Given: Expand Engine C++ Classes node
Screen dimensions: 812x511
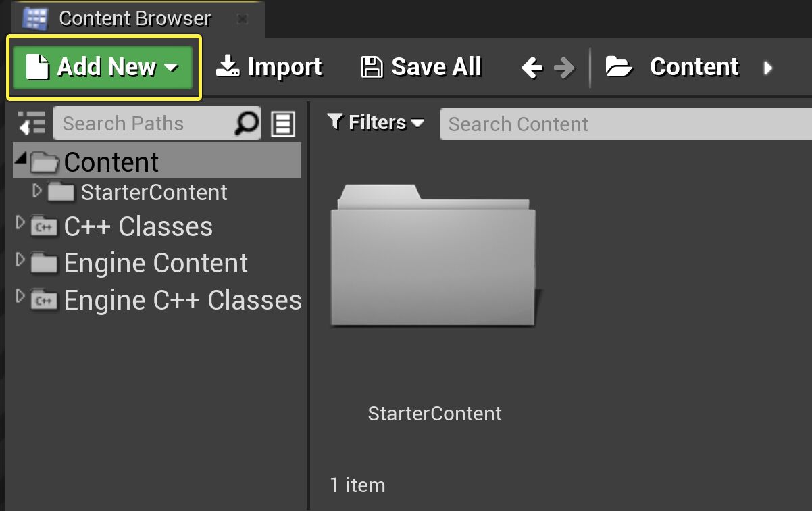Looking at the screenshot, I should pyautogui.click(x=20, y=296).
